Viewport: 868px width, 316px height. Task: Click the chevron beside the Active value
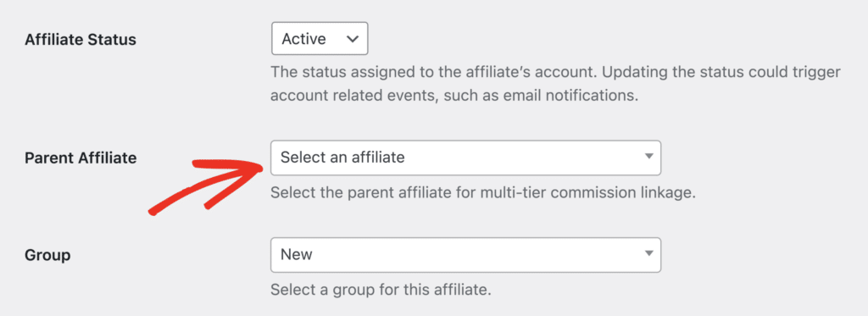point(352,39)
